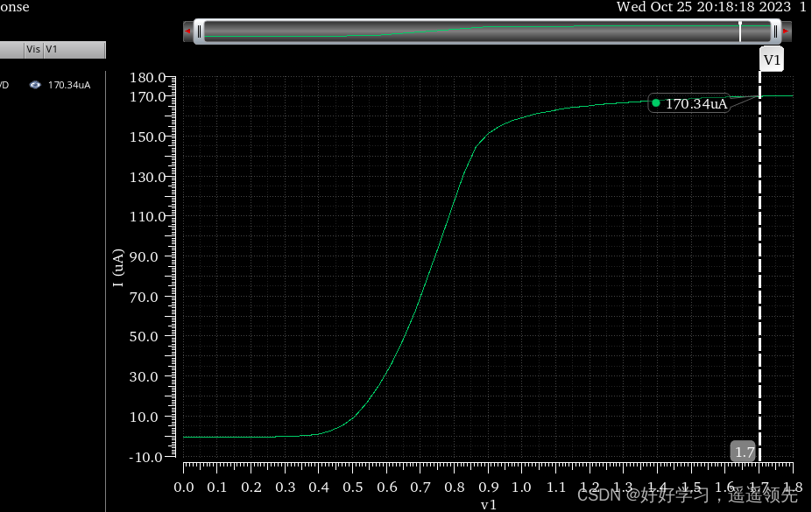Screen dimensions: 812x512
Task: Select the 170.34uA value in legend
Action: (69, 85)
